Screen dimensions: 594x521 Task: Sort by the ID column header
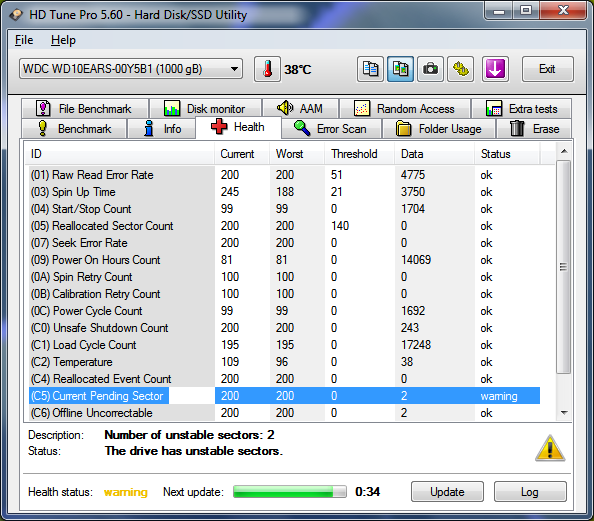120,154
